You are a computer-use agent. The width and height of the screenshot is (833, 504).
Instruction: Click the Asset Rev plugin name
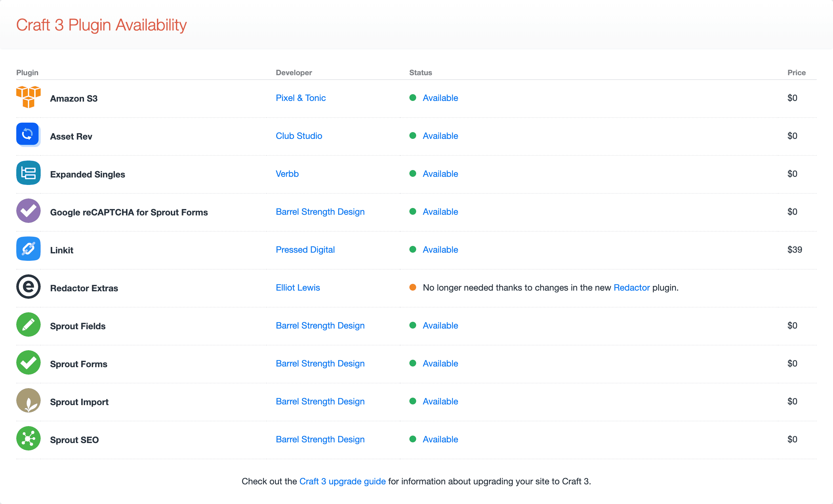coord(71,136)
